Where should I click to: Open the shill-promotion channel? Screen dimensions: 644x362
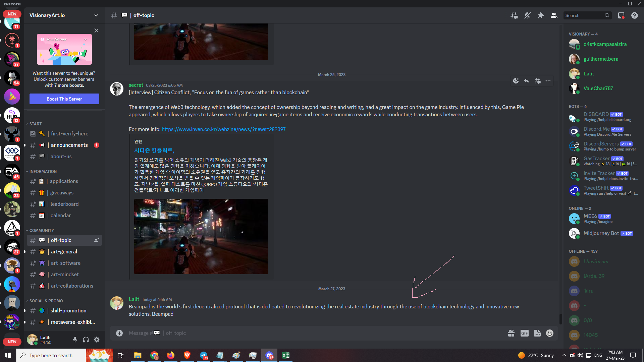pos(64,311)
